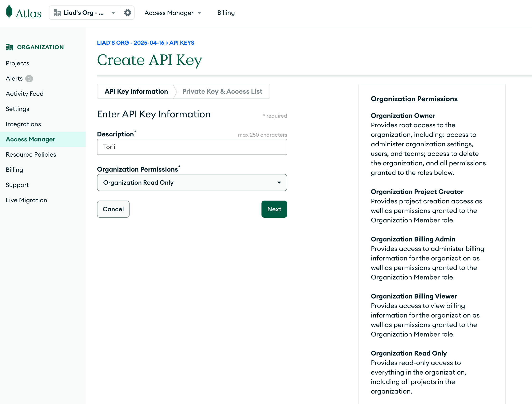The height and width of the screenshot is (404, 532).
Task: Open Live Migration in the sidebar
Action: 26,200
